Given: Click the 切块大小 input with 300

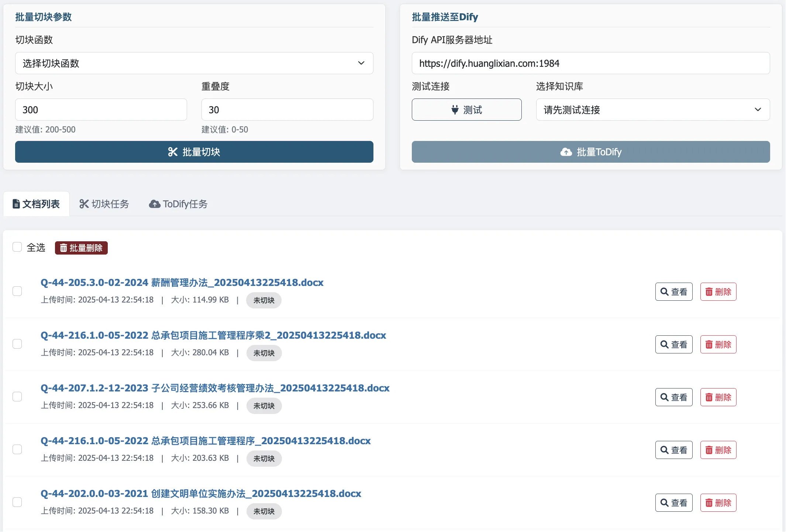Looking at the screenshot, I should point(101,110).
